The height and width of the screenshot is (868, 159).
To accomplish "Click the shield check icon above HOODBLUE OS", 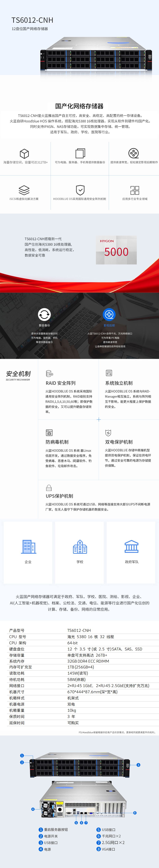I will pyautogui.click(x=80, y=190).
